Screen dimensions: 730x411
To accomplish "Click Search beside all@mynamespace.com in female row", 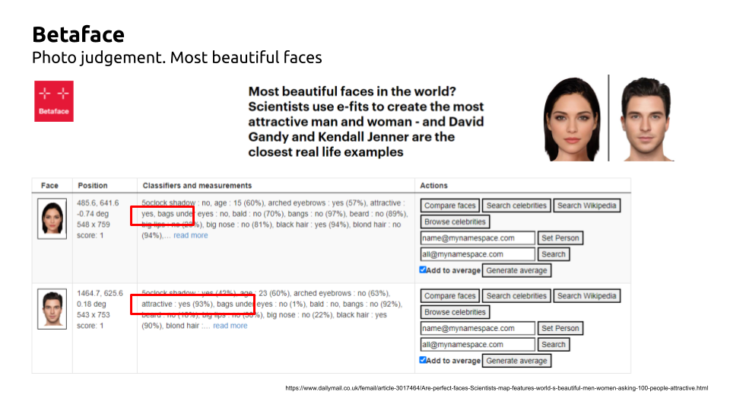I will pos(553,254).
